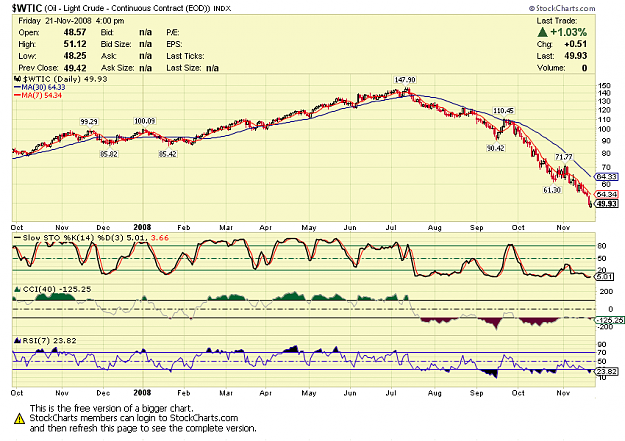The height and width of the screenshot is (441, 625).
Task: Click the 100.09 price annotation
Action: point(144,121)
